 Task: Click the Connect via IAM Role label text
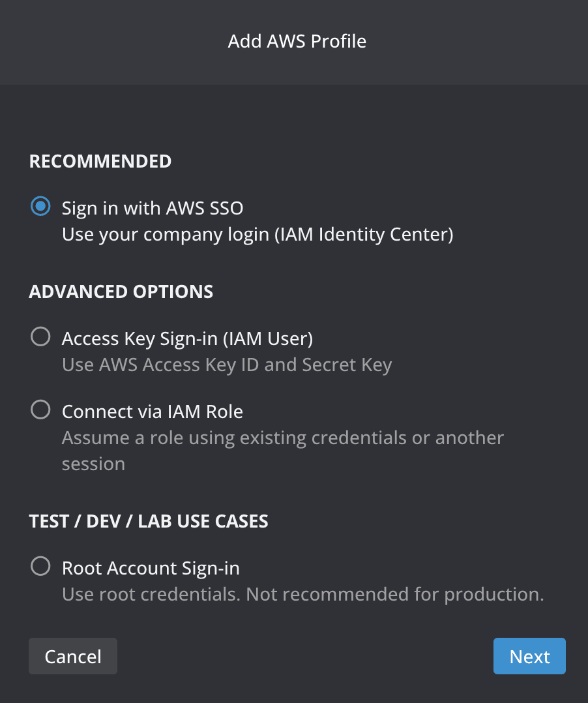coord(152,411)
